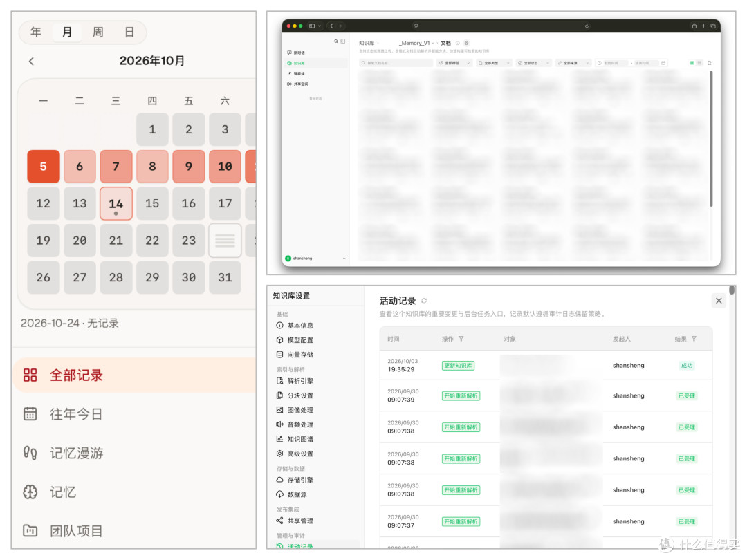Screen dimensions: 747x560
Task: Switch calendar to 周 view
Action: (x=98, y=32)
